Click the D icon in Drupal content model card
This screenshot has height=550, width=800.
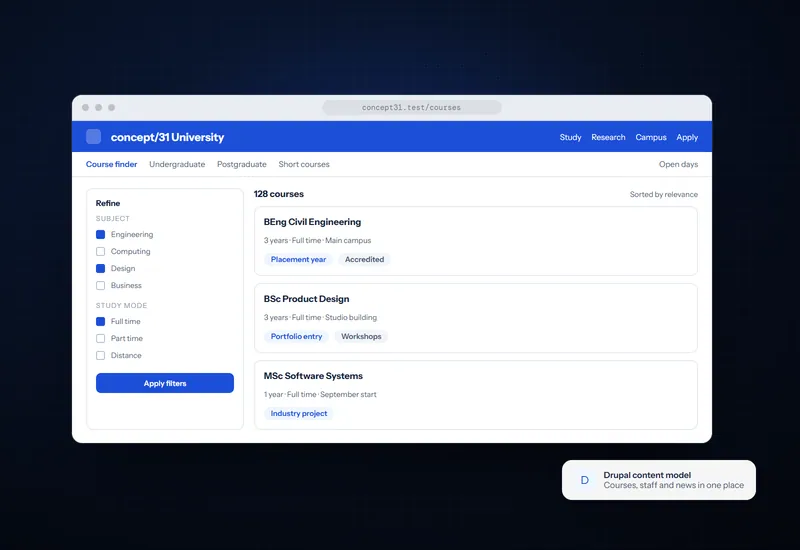coord(585,480)
